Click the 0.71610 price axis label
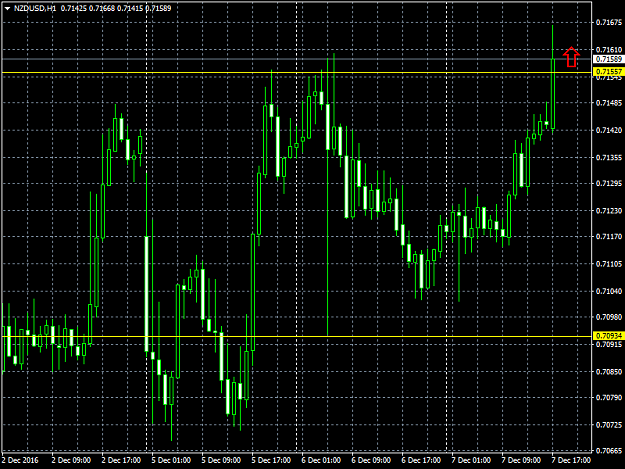Viewport: 625px width, 469px height. pos(609,50)
